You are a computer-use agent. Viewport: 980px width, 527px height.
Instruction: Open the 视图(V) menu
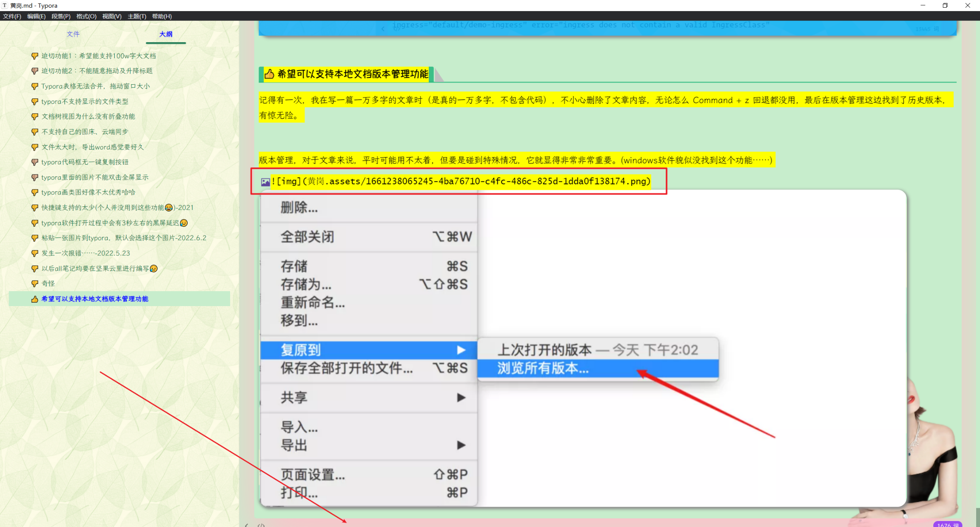pyautogui.click(x=111, y=16)
